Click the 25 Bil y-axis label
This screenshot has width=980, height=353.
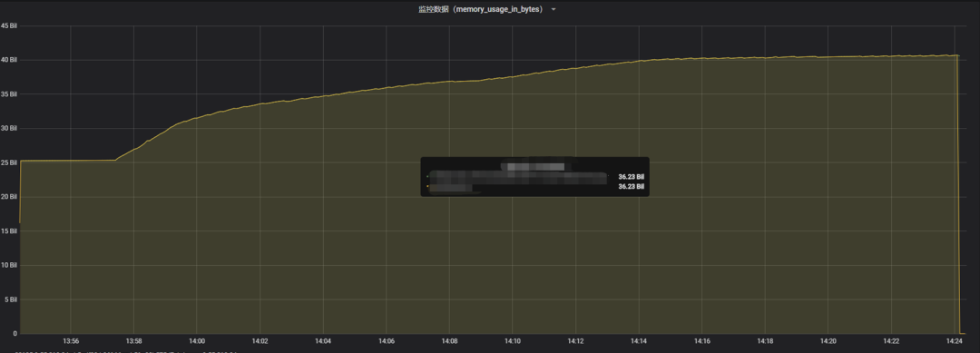[x=9, y=162]
